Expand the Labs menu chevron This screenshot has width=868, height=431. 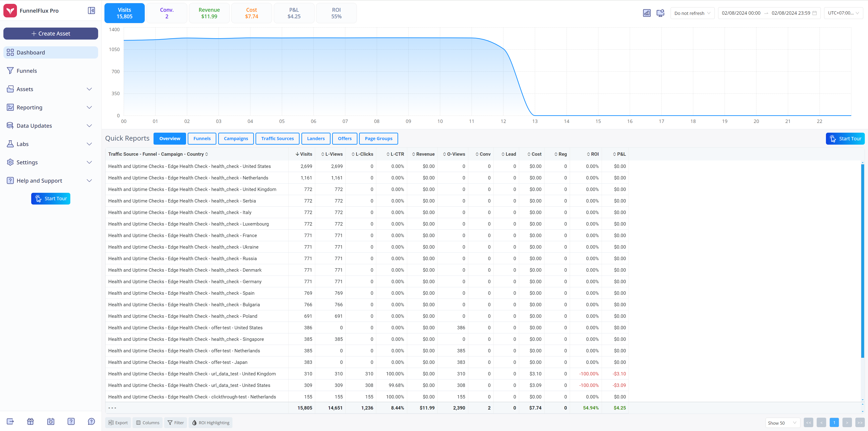pyautogui.click(x=89, y=144)
